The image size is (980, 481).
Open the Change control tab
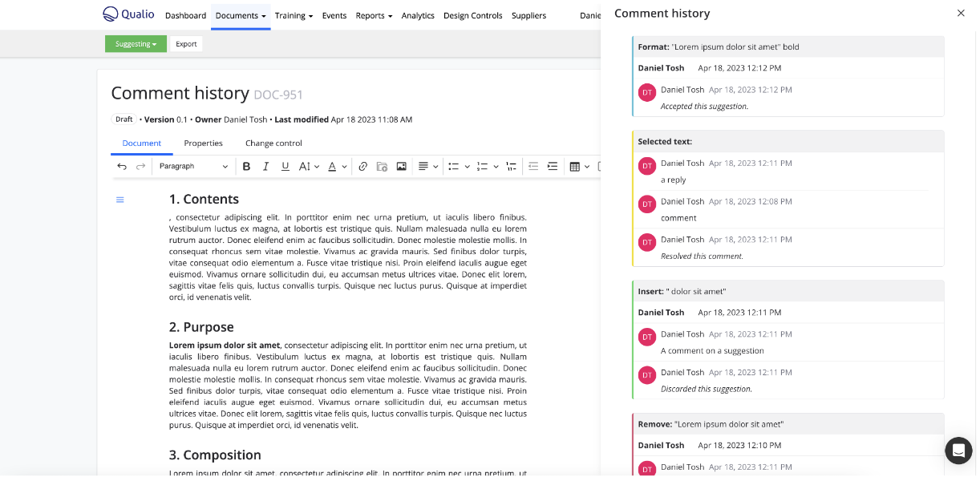point(273,143)
